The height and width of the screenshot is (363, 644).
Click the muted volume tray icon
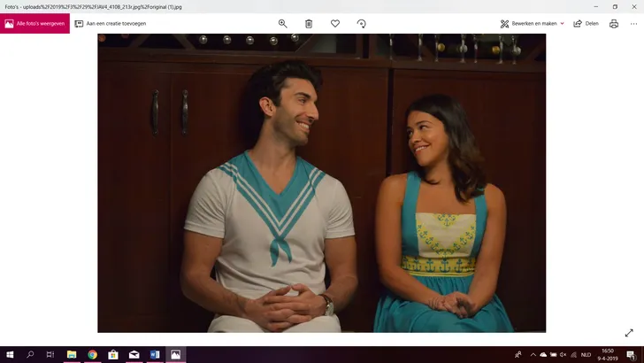tap(563, 354)
